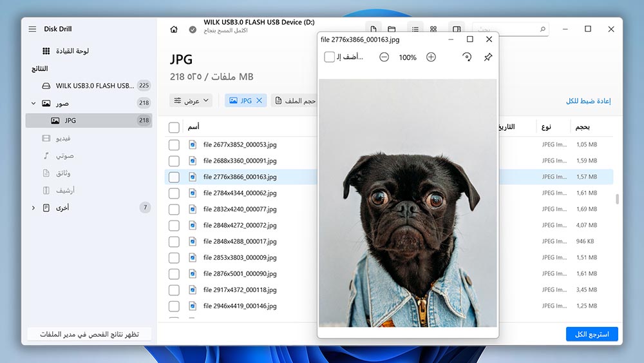Select file 2946x4419_000146.jpg row
Screen dimensions: 644x363
(x=389, y=306)
